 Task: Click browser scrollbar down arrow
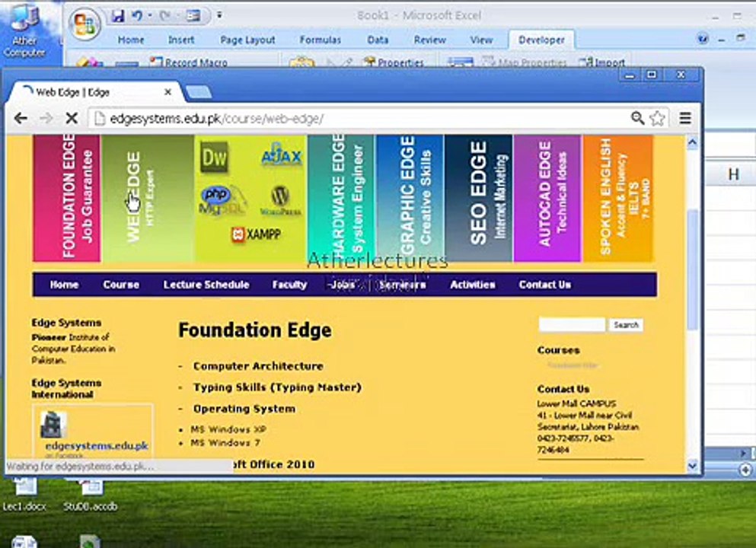tap(692, 466)
